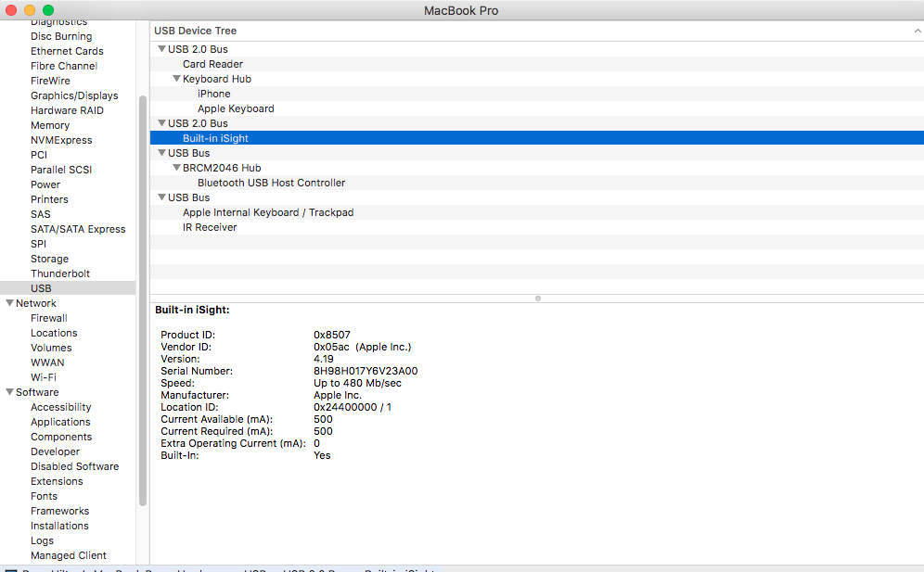
Task: Open Thunderbolt in sidebar
Action: tap(60, 273)
